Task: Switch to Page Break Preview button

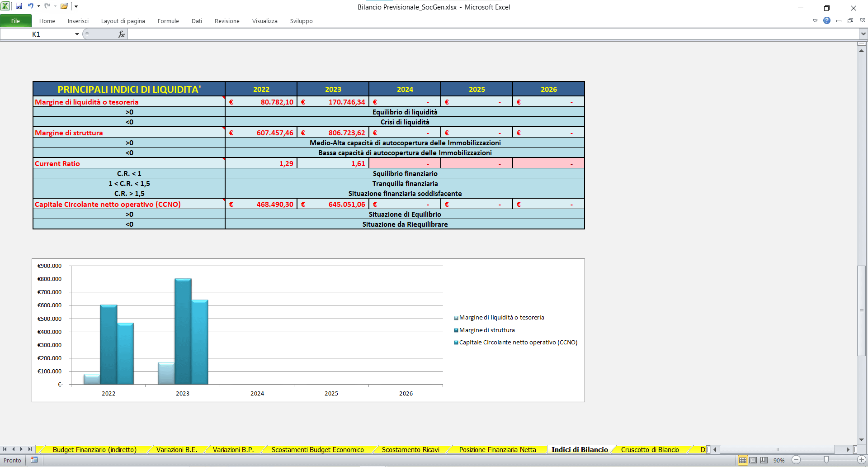Action: (764, 460)
